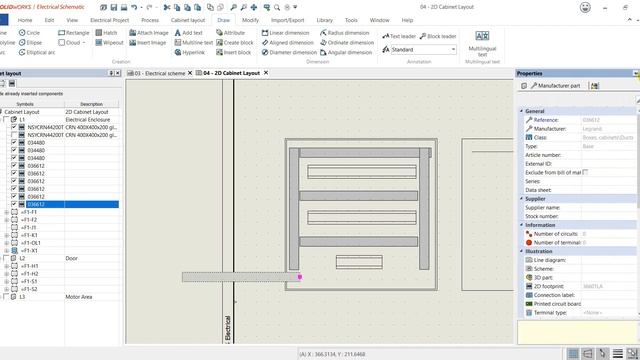The image size is (640, 360).
Task: Add a Radius dimension
Action: tap(344, 33)
